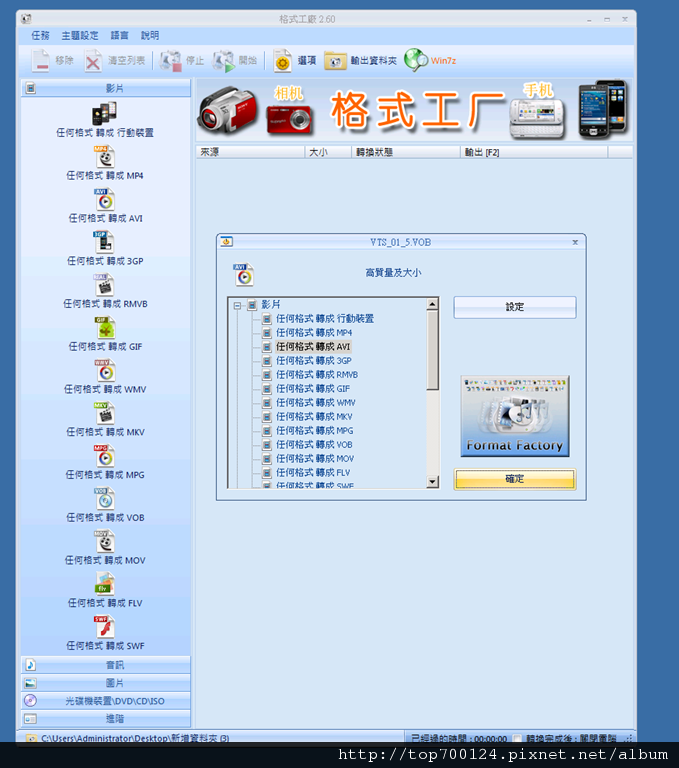Select tree item 任何格式 轉成 MKV
The height and width of the screenshot is (768, 679).
click(x=314, y=417)
